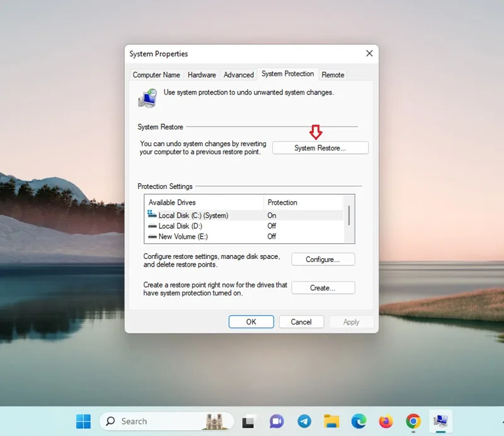The width and height of the screenshot is (504, 436).
Task: Switch to the Hardware tab
Action: (202, 74)
